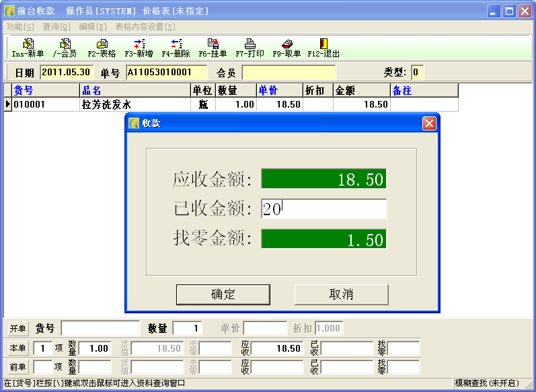
Task: Click 模糊查找(未开启) status bar entry
Action: point(487,383)
